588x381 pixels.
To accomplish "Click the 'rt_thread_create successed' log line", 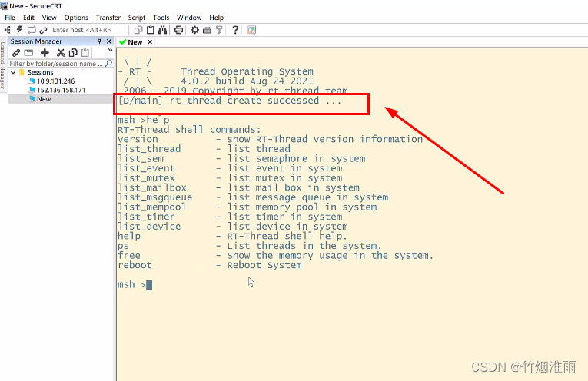I will click(230, 101).
